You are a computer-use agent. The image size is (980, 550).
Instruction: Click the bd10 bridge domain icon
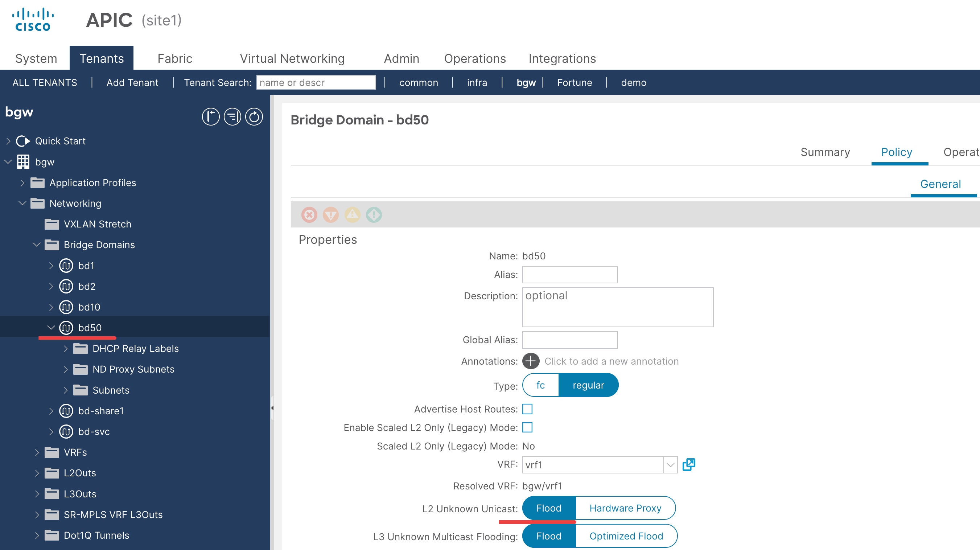point(66,307)
